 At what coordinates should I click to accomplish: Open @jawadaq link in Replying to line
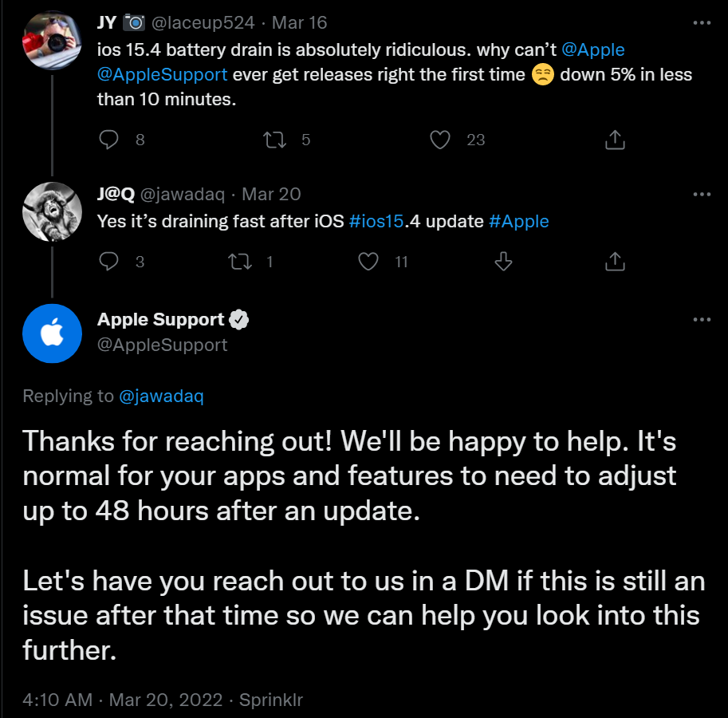click(x=161, y=396)
